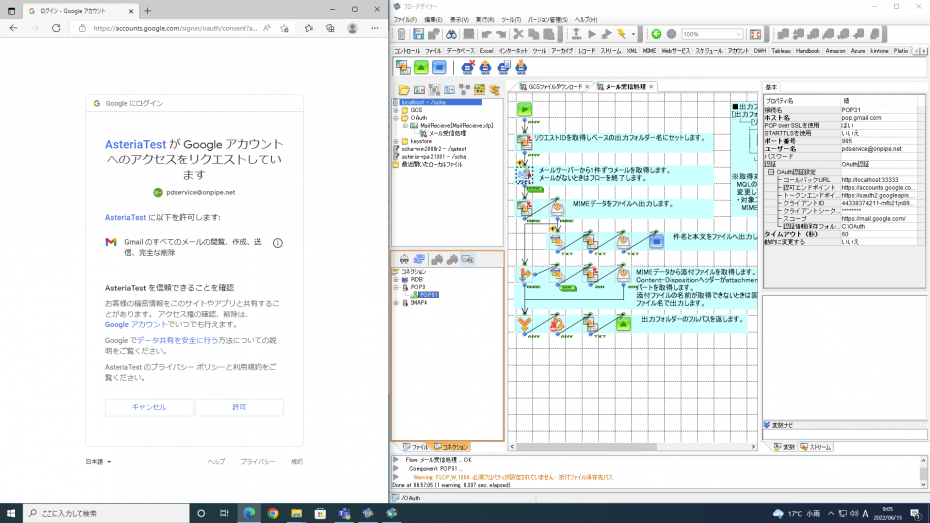Click the ヘルプ footer link
The image size is (930, 523).
pyautogui.click(x=216, y=461)
